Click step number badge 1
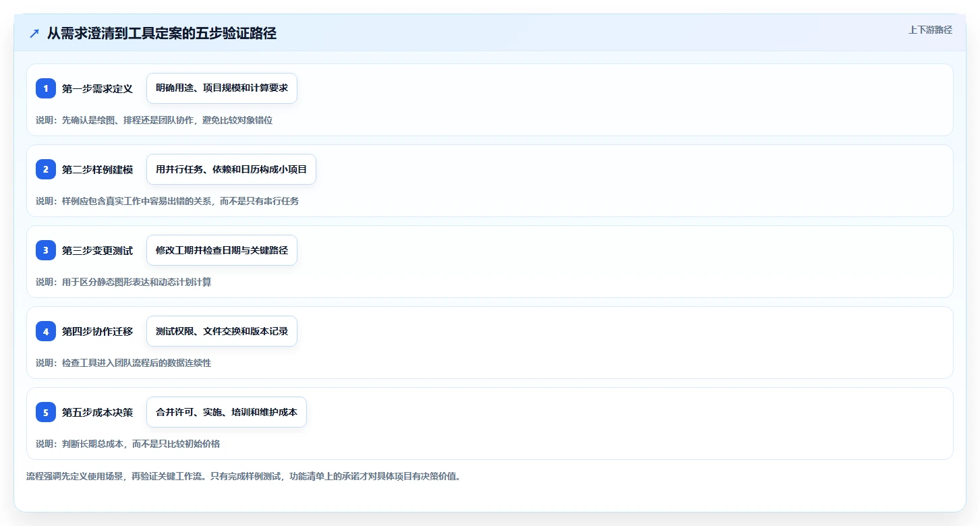This screenshot has width=980, height=526. tap(46, 88)
